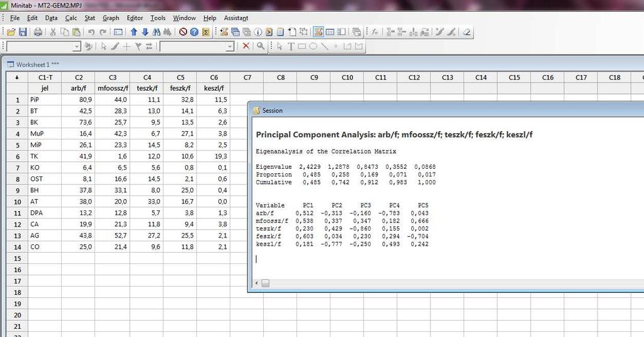Viewport: 644px width, 337px height.
Task: Click the 'feszk/f' column name cell
Action: 180,88
